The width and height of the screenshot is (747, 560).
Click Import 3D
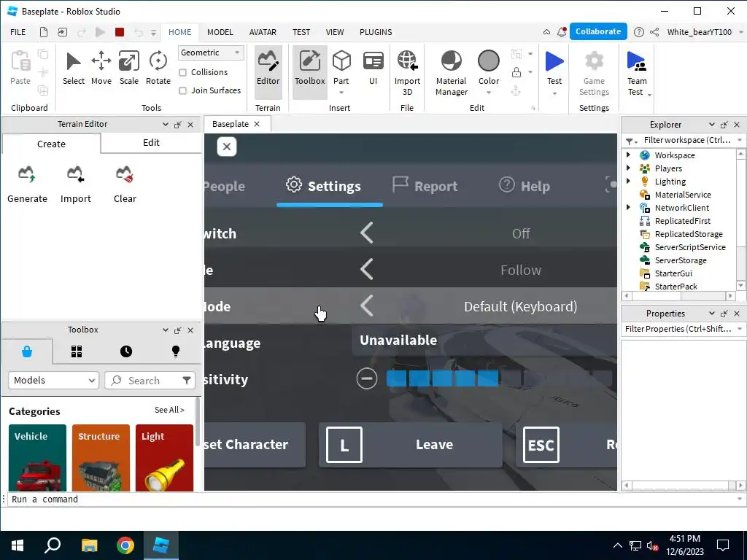point(407,74)
